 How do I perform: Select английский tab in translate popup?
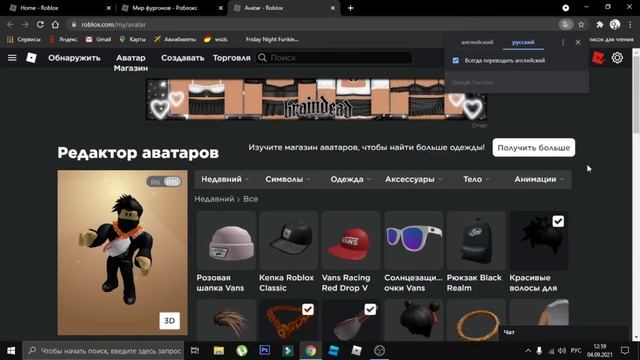coord(477,42)
